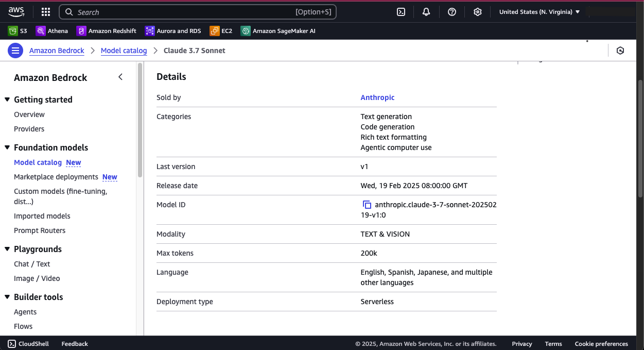Click the TEXT & VISION modality value
644x350 pixels.
(385, 234)
